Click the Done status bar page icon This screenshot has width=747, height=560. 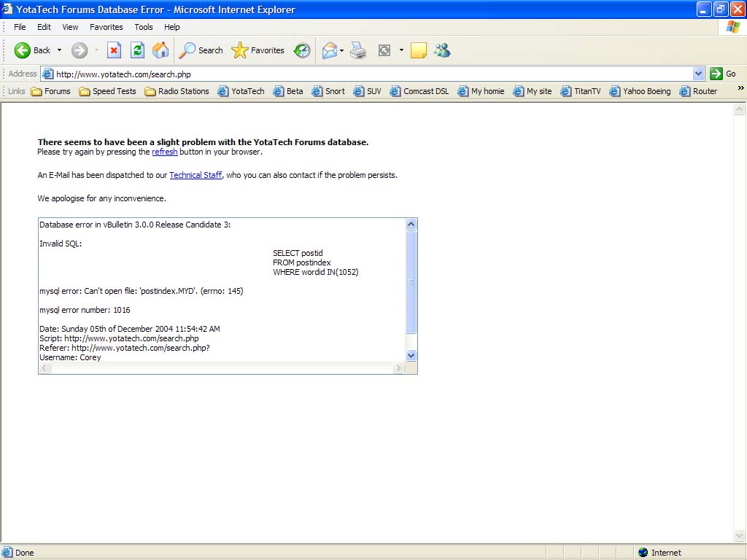tap(7, 553)
